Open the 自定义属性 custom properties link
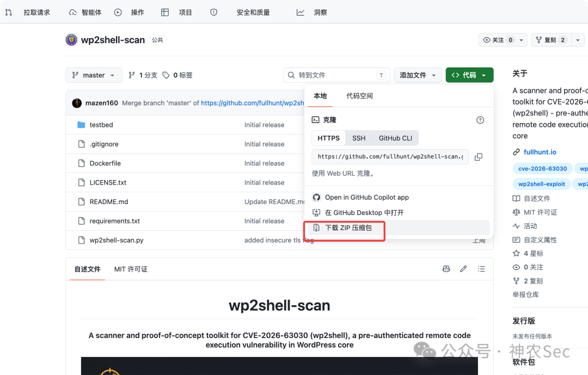The width and height of the screenshot is (588, 375). coord(540,239)
